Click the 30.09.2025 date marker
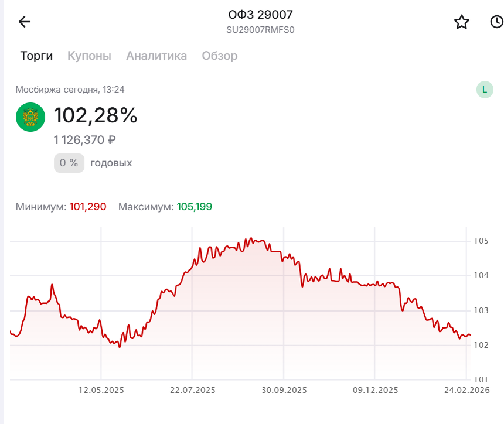The image size is (504, 424). pos(284,390)
